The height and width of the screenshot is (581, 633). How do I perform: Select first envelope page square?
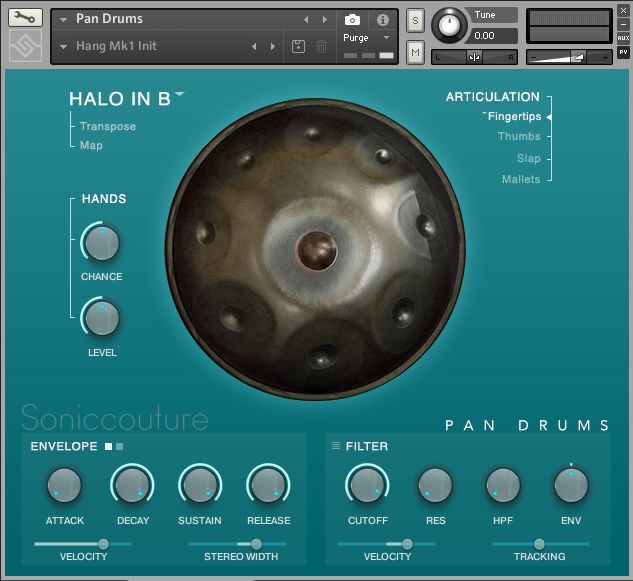(108, 446)
